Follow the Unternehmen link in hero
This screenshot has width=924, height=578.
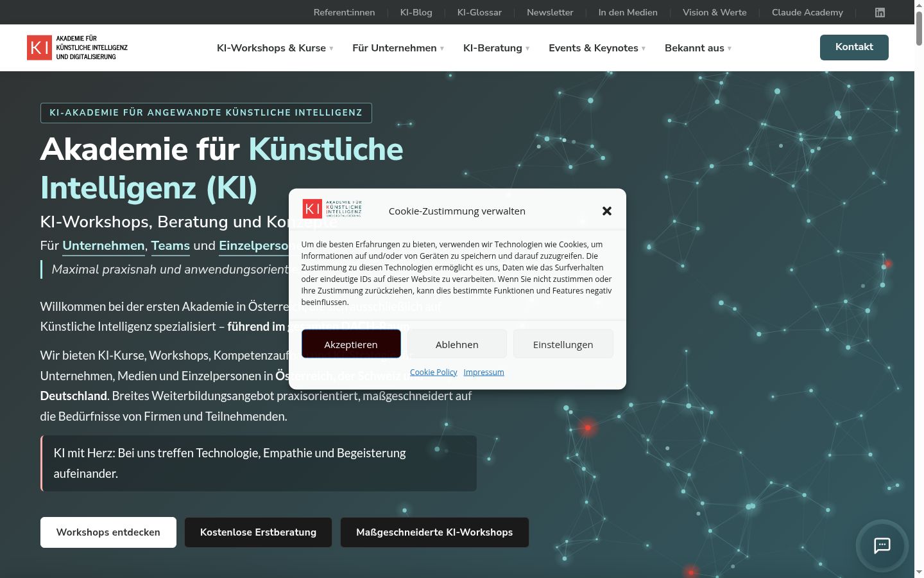coord(103,246)
